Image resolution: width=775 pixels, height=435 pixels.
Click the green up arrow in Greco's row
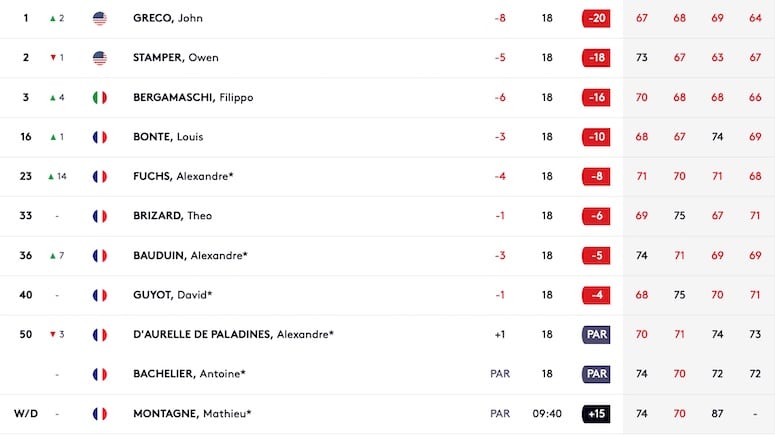(x=52, y=18)
